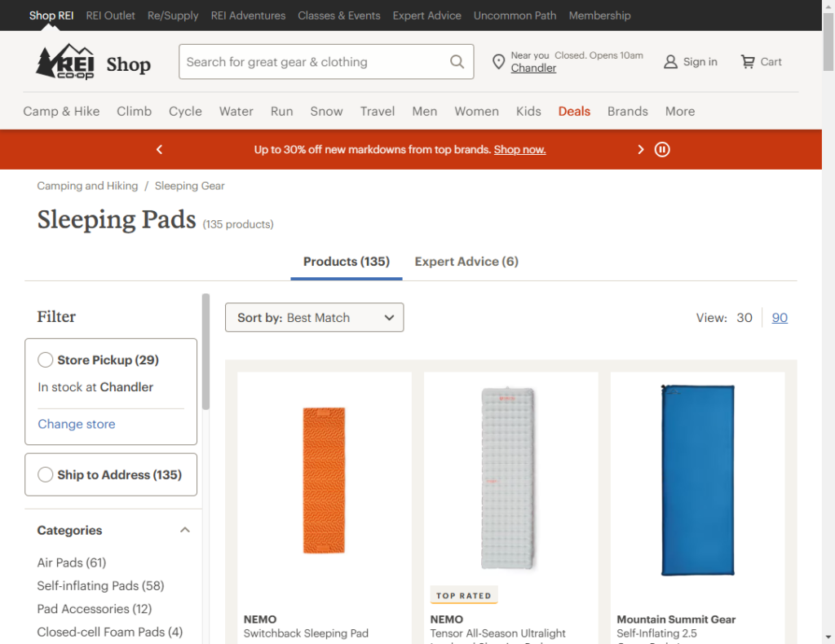Open the Snow menu
The width and height of the screenshot is (835, 644).
(x=326, y=111)
